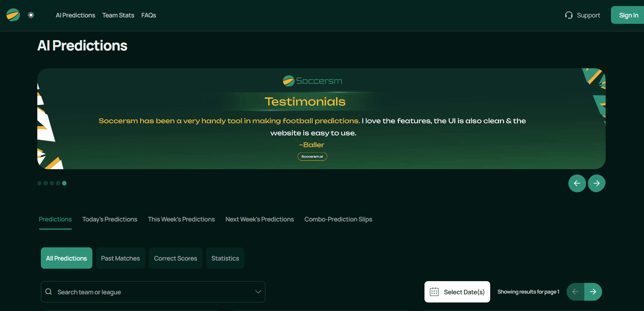Toggle the light/dark theme sun icon
The image size is (644, 311).
(31, 15)
